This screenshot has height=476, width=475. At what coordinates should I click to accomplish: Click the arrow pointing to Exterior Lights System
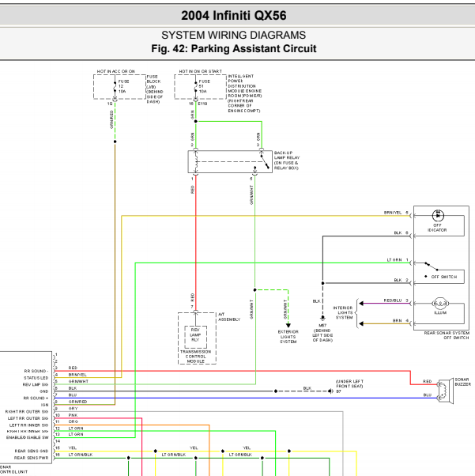[x=288, y=326]
